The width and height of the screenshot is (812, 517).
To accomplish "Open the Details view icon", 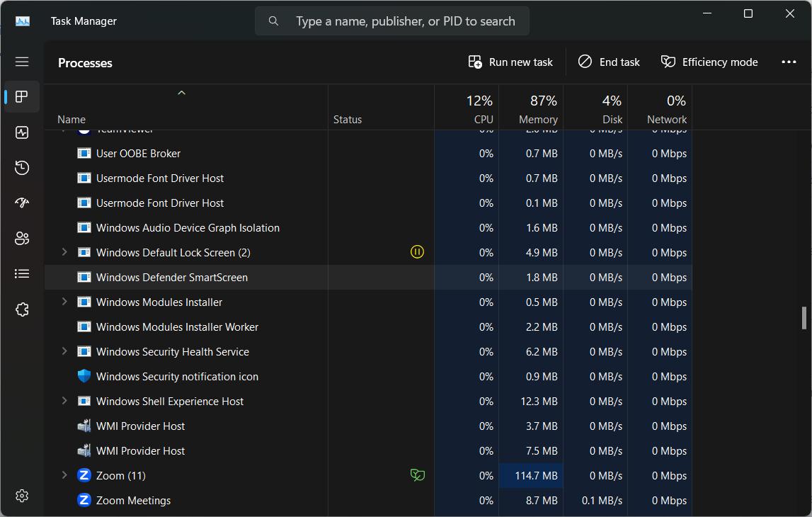I will point(21,273).
